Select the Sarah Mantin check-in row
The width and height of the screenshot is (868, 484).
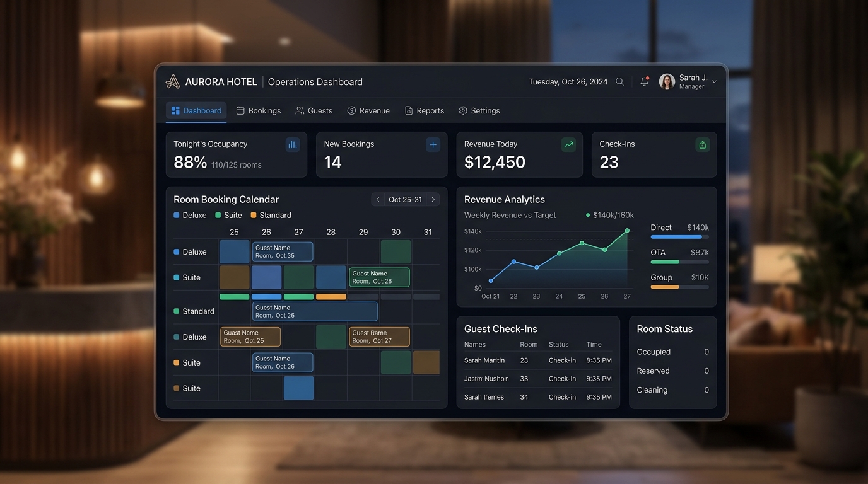[538, 360]
